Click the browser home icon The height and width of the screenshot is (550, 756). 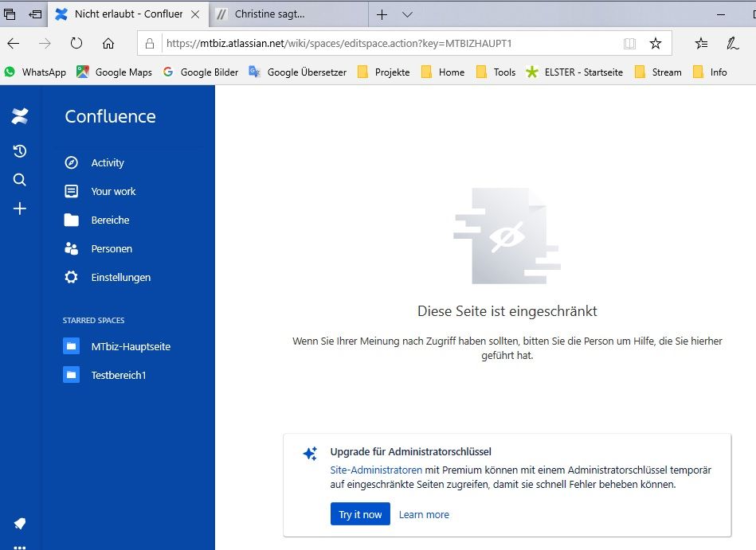tap(108, 43)
